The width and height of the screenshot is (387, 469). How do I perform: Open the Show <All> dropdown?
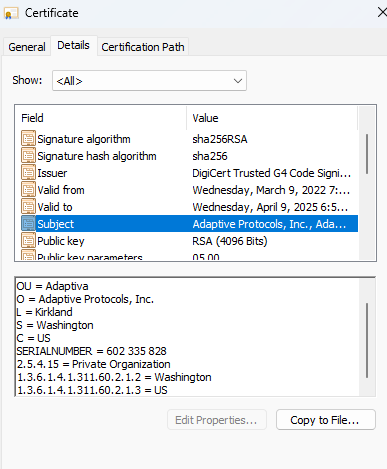149,81
